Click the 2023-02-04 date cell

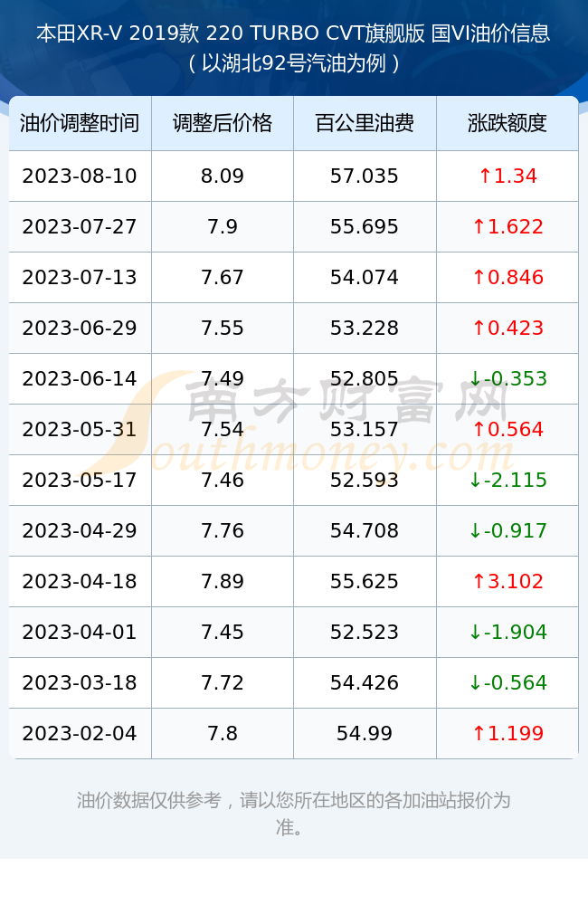pyautogui.click(x=80, y=734)
